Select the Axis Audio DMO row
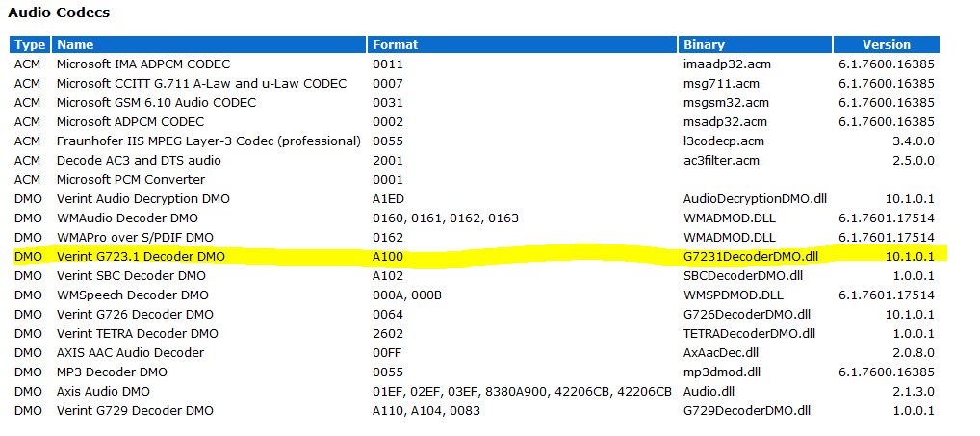Viewport: 980px width, 436px height. coord(475,391)
